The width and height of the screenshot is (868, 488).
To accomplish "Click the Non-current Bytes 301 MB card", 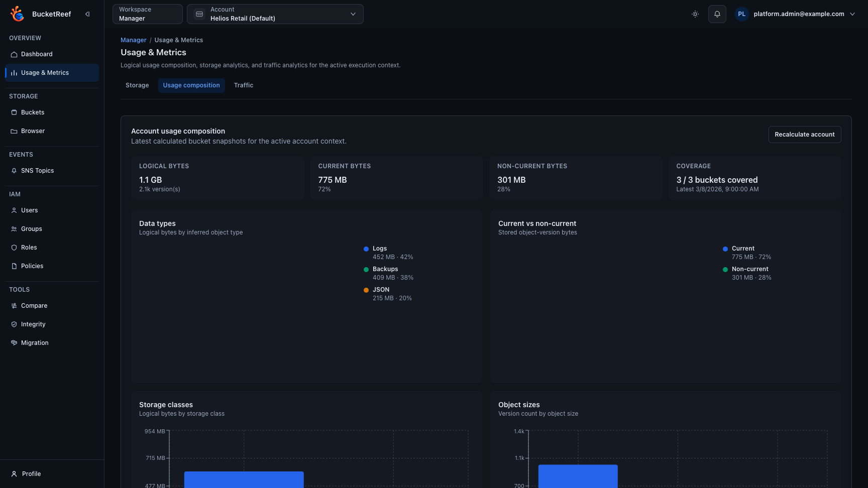I will pyautogui.click(x=576, y=178).
